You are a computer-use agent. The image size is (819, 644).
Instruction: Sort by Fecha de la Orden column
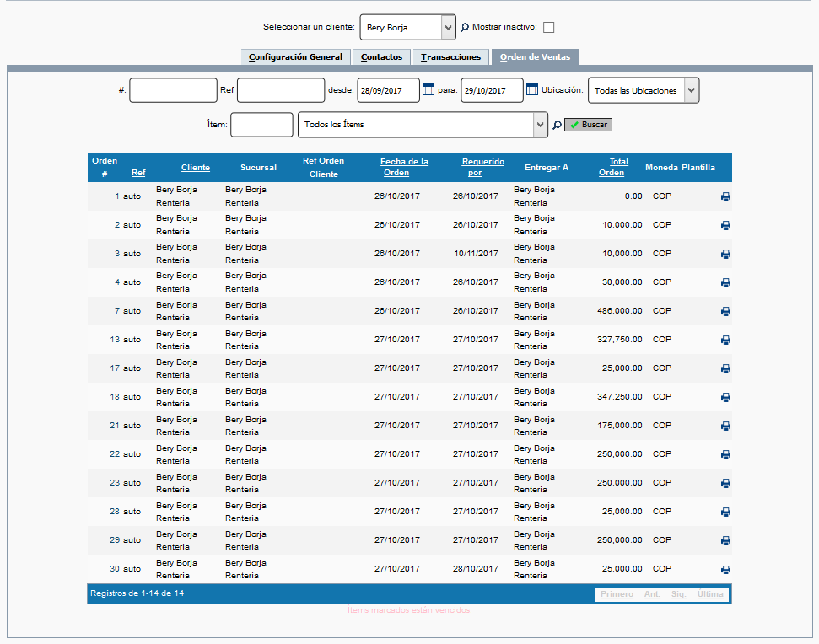coord(404,167)
